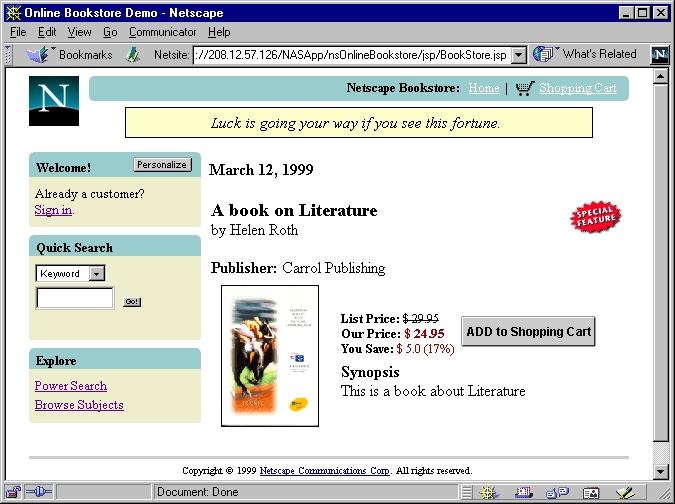Screen dimensions: 675x504
Task: Click the Quick Search text field
Action: (75, 298)
